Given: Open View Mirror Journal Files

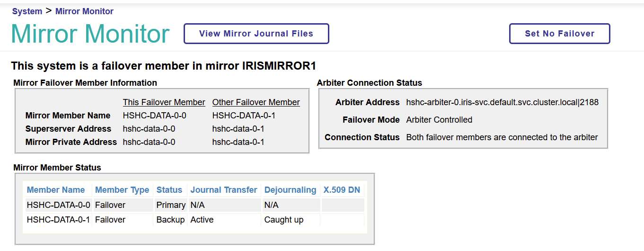Looking at the screenshot, I should point(256,34).
